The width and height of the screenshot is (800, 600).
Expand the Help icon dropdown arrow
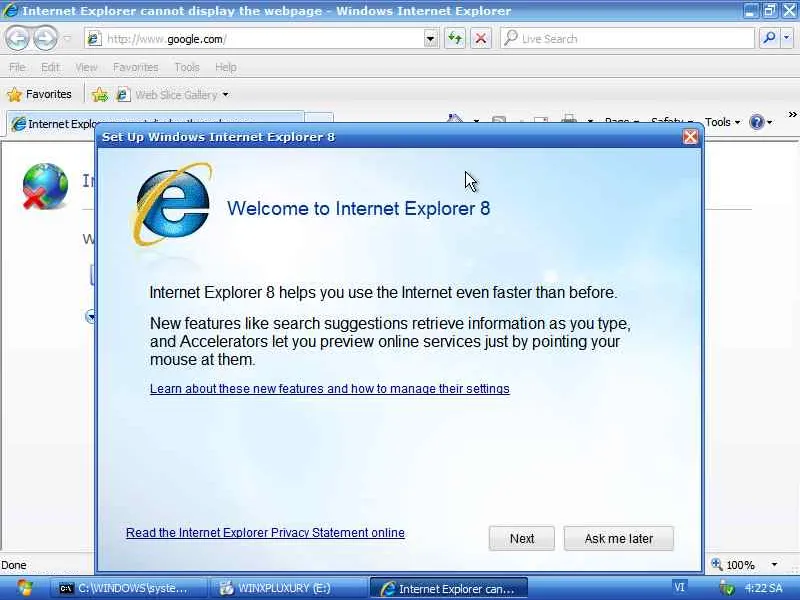pyautogui.click(x=769, y=122)
